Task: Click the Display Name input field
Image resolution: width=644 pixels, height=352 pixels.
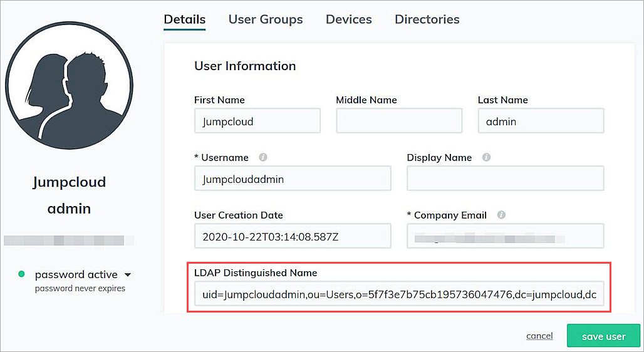Action: [505, 179]
